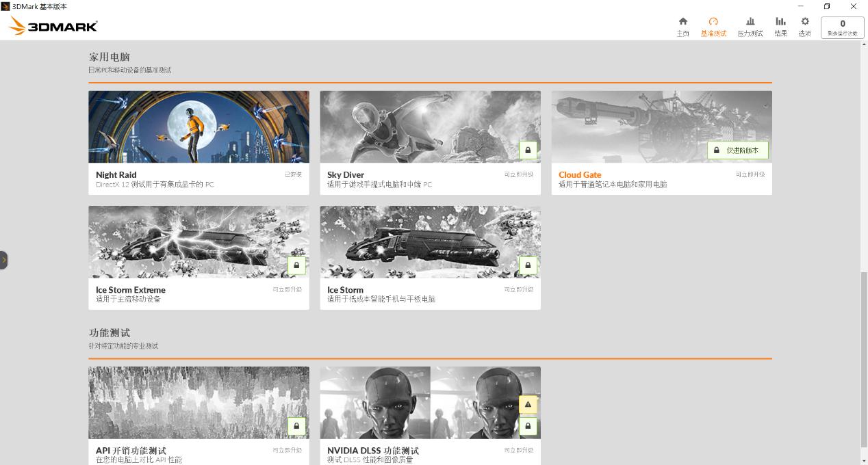Click the lock icon on Sky Diver
The image size is (868, 465).
pos(528,150)
